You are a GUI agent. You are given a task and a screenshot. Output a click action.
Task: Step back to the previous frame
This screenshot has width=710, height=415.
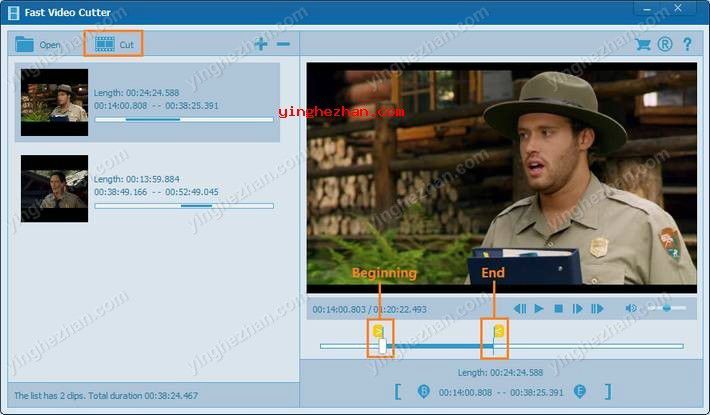point(520,309)
